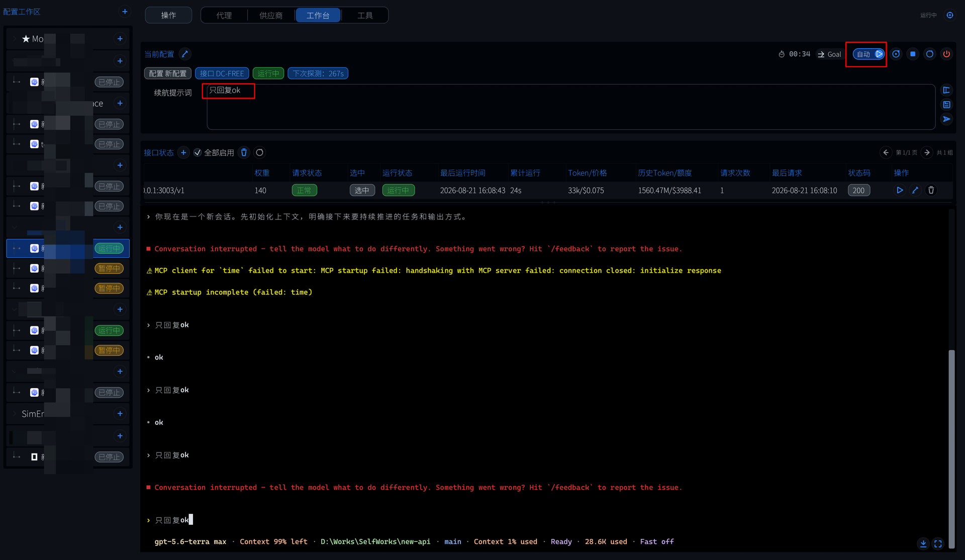Viewport: 965px width, 560px height.
Task: Click the Goal arrow button
Action: click(x=829, y=54)
